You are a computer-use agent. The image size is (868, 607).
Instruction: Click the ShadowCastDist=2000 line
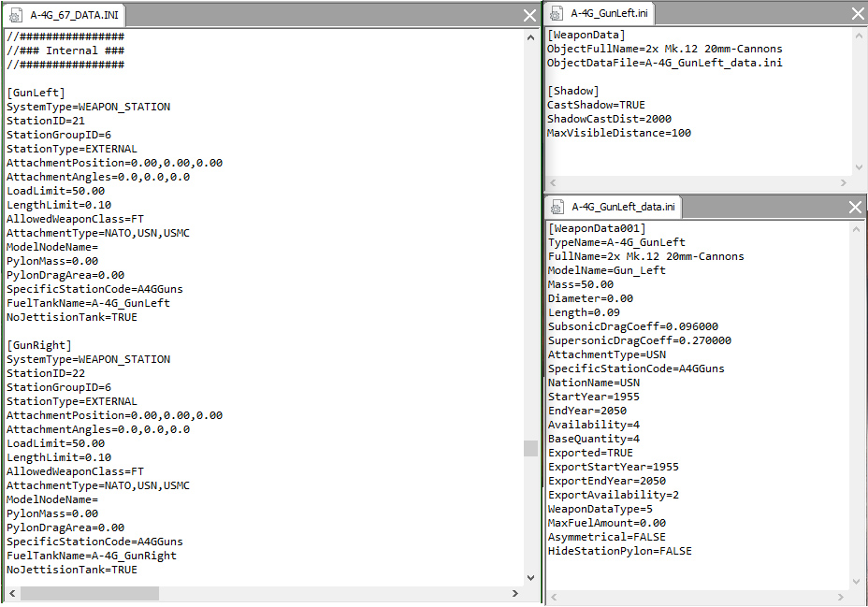tap(610, 119)
